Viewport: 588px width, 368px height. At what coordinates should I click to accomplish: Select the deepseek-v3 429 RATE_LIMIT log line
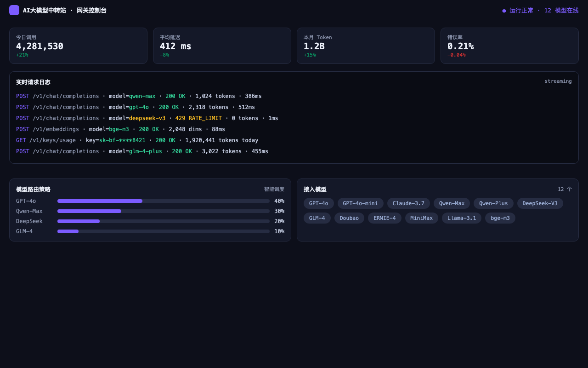click(147, 118)
